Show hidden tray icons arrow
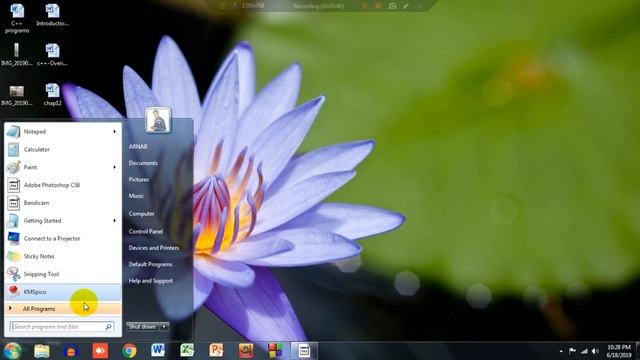Image resolution: width=640 pixels, height=360 pixels. point(561,351)
